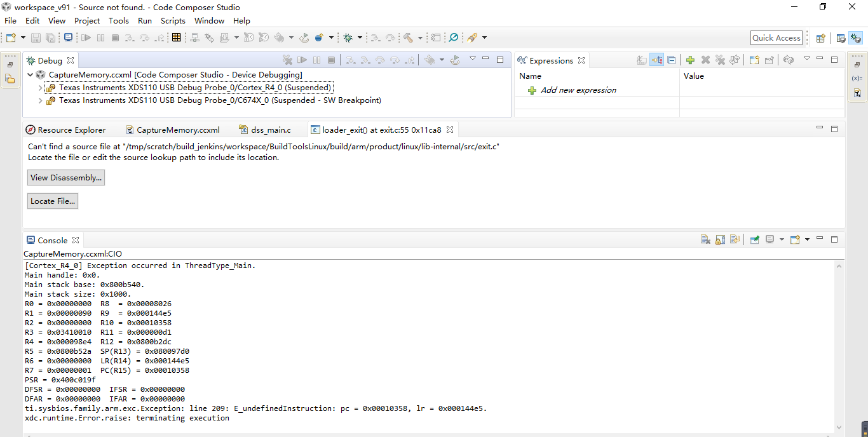Click the Debug bug icon in main toolbar
The image size is (868, 437).
tap(348, 37)
